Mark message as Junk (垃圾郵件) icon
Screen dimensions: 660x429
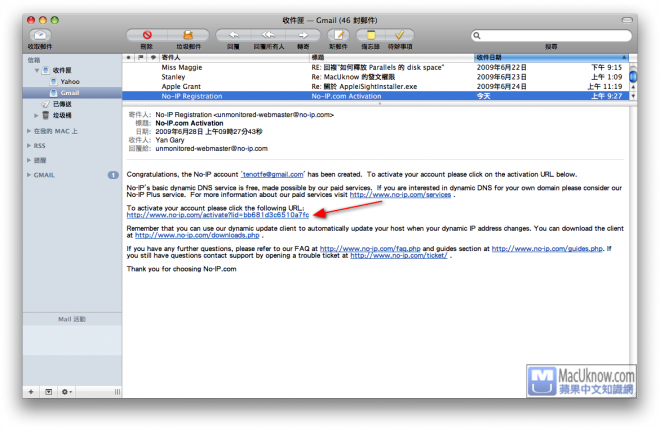pos(187,35)
